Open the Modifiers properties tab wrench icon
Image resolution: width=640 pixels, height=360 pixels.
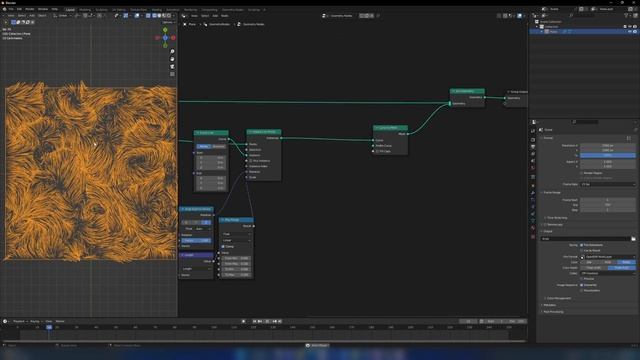tap(533, 193)
